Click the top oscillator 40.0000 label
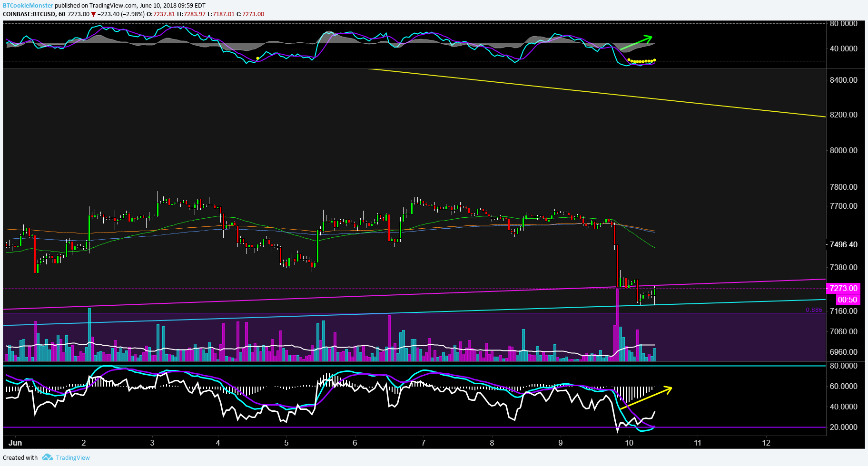Viewport: 868px width, 466px height. [x=843, y=49]
